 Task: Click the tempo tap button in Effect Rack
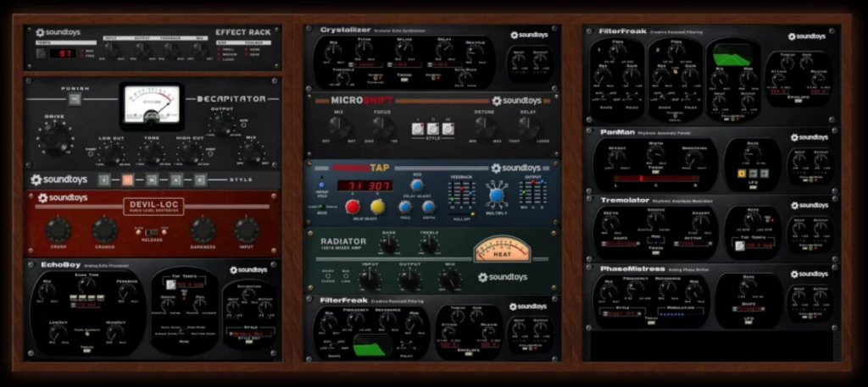pos(41,53)
